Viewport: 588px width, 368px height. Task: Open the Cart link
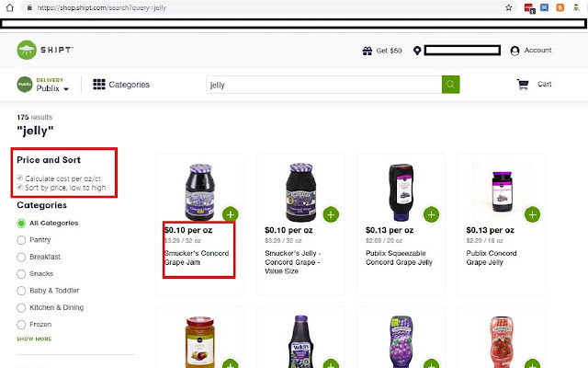click(544, 84)
